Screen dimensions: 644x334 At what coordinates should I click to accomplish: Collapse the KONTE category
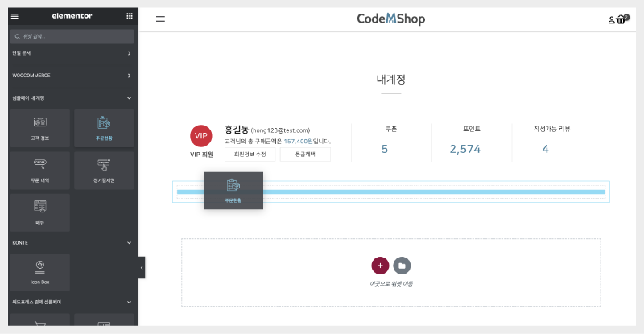(129, 241)
